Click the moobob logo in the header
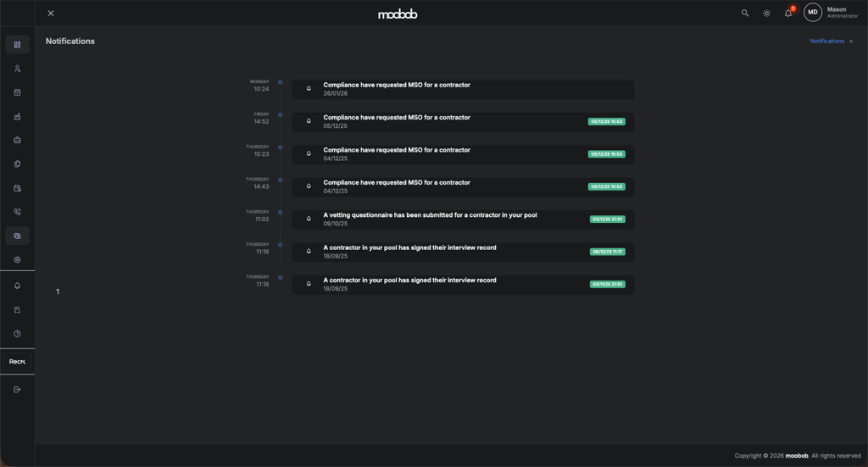Viewport: 868px width, 467px height. 398,14
